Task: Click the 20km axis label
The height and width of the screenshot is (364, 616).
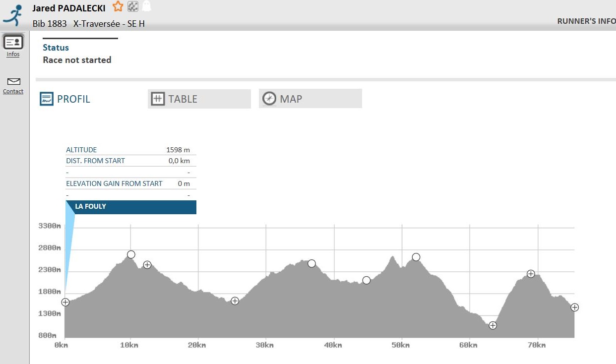Action: click(197, 345)
